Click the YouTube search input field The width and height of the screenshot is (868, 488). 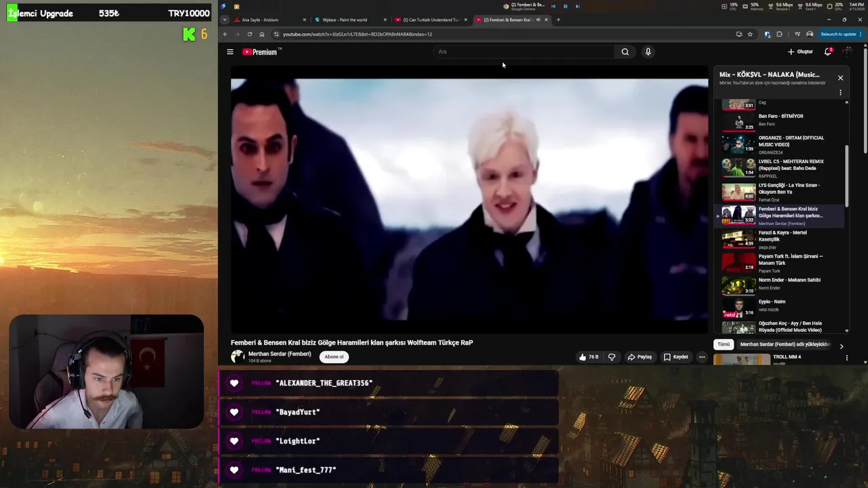click(x=524, y=52)
